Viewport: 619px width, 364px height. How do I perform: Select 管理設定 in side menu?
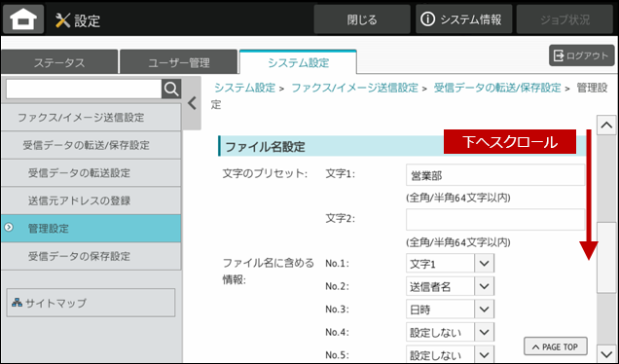91,228
